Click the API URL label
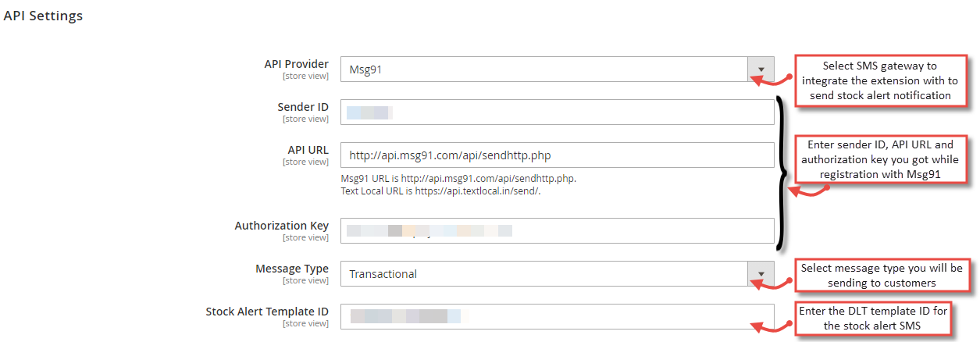 [308, 150]
